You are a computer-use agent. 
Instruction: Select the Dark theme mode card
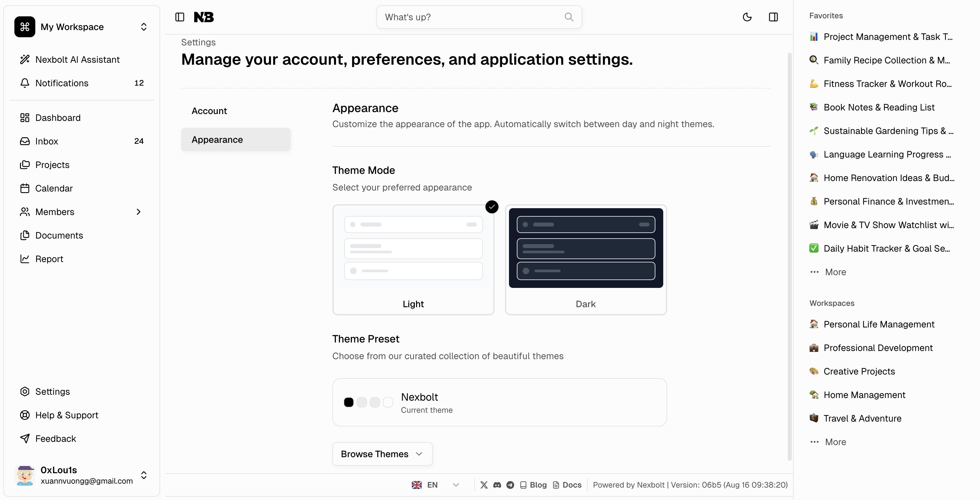585,260
